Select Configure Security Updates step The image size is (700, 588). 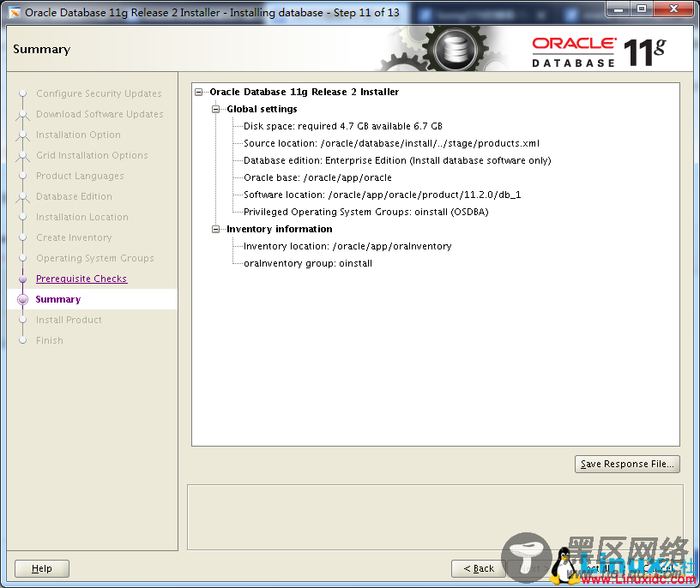(99, 93)
